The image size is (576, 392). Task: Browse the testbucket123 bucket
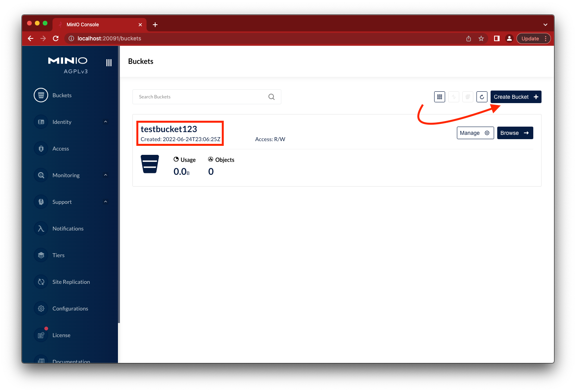point(515,133)
